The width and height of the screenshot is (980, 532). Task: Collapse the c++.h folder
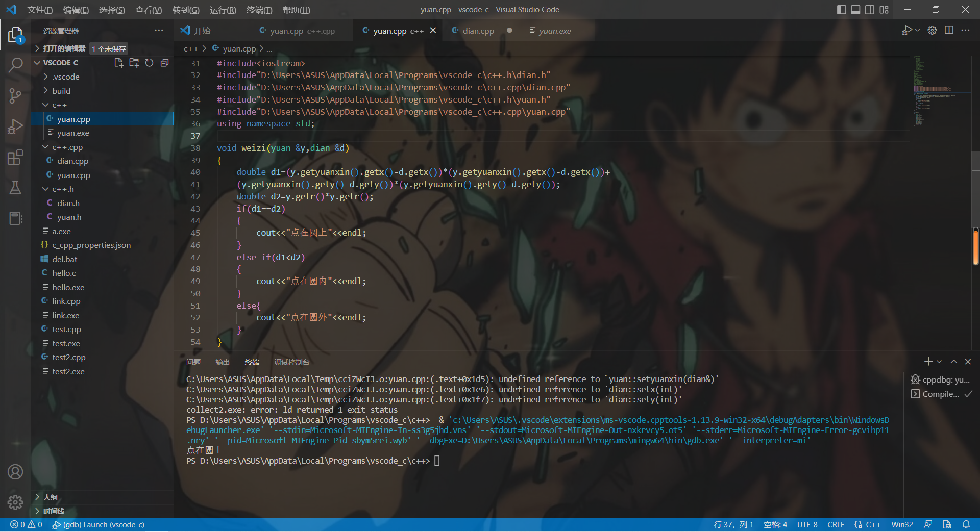click(63, 189)
